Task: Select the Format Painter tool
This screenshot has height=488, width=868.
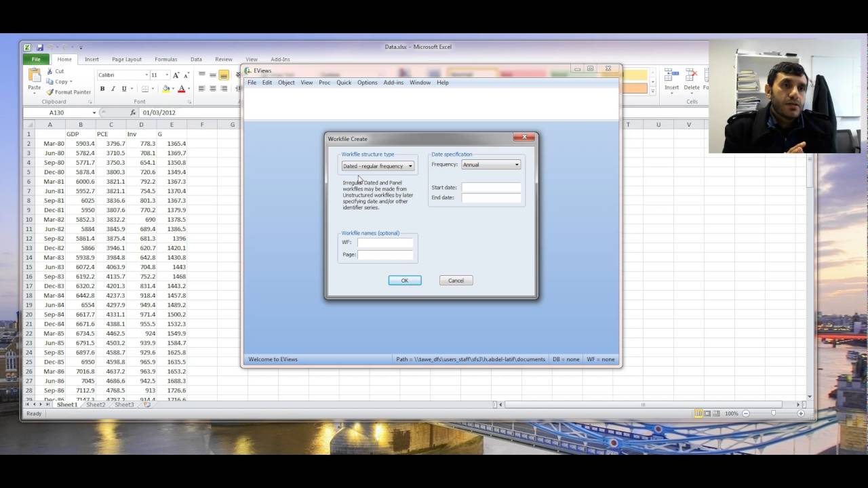Action: click(x=68, y=92)
